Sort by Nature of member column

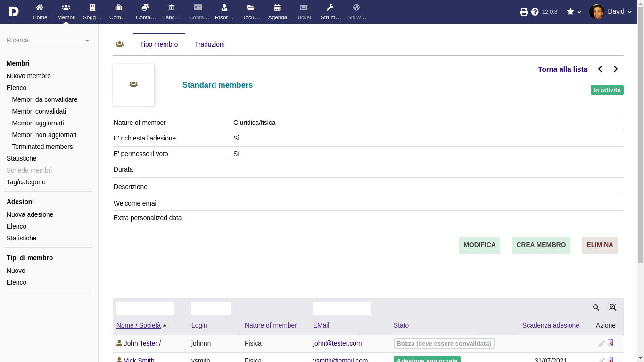click(271, 325)
